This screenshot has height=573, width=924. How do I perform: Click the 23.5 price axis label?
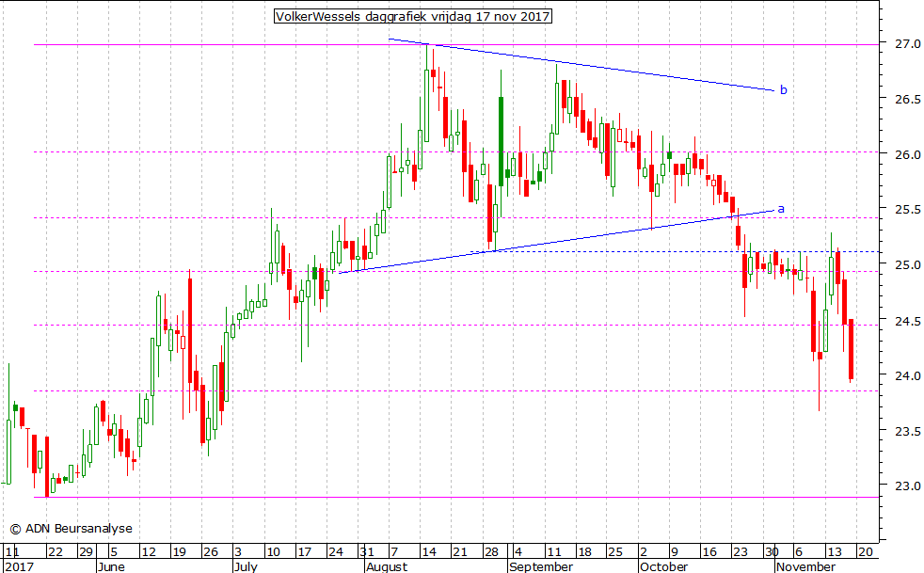(908, 432)
